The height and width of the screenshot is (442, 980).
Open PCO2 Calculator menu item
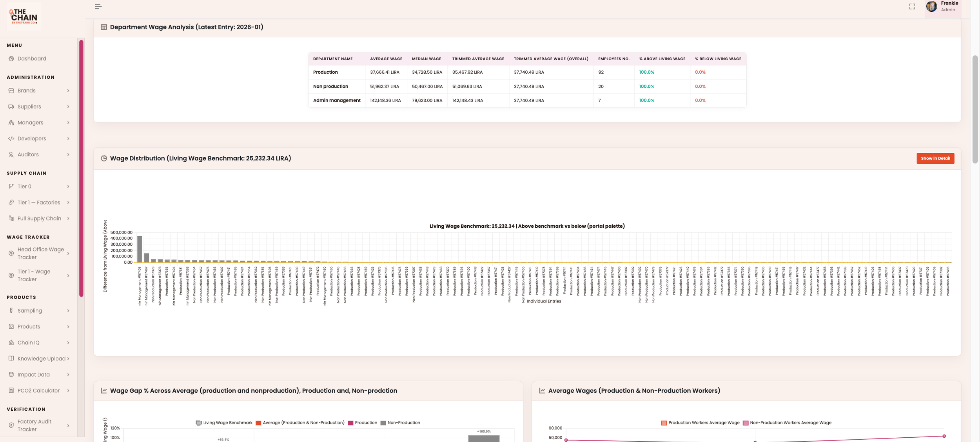coord(39,391)
